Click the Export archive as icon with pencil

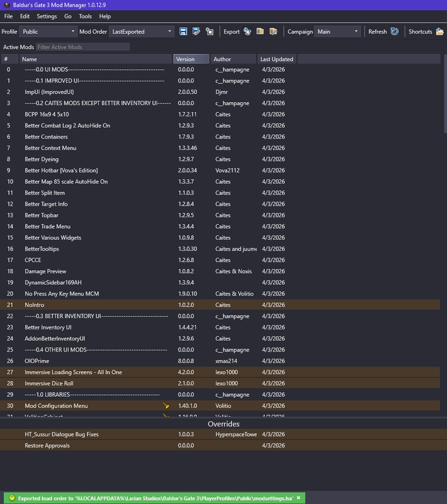274,31
